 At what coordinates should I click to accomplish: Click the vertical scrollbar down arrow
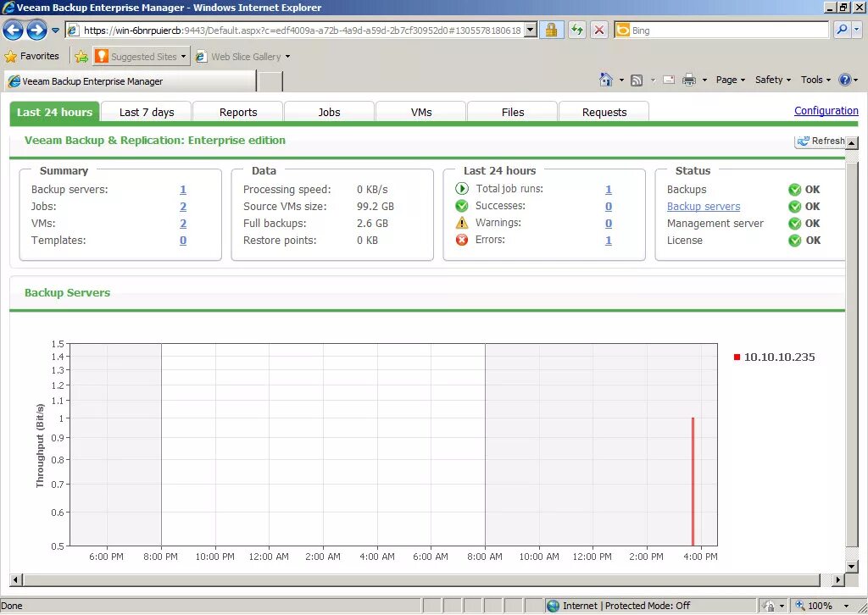(x=852, y=566)
